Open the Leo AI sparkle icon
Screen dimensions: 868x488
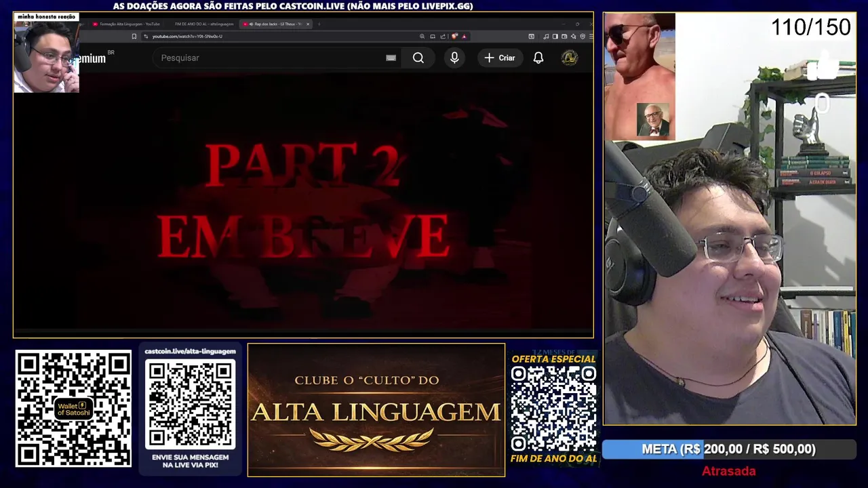tap(574, 36)
